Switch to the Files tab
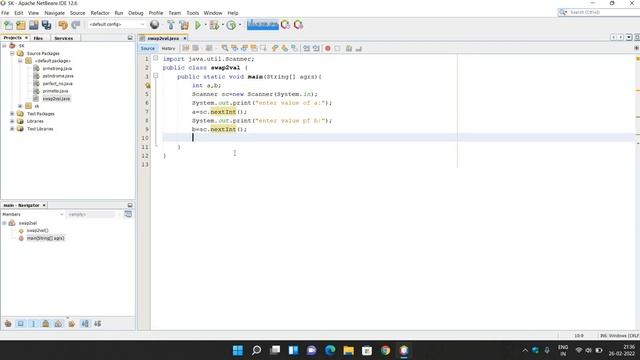Viewport: 640px width, 360px height. pyautogui.click(x=38, y=38)
